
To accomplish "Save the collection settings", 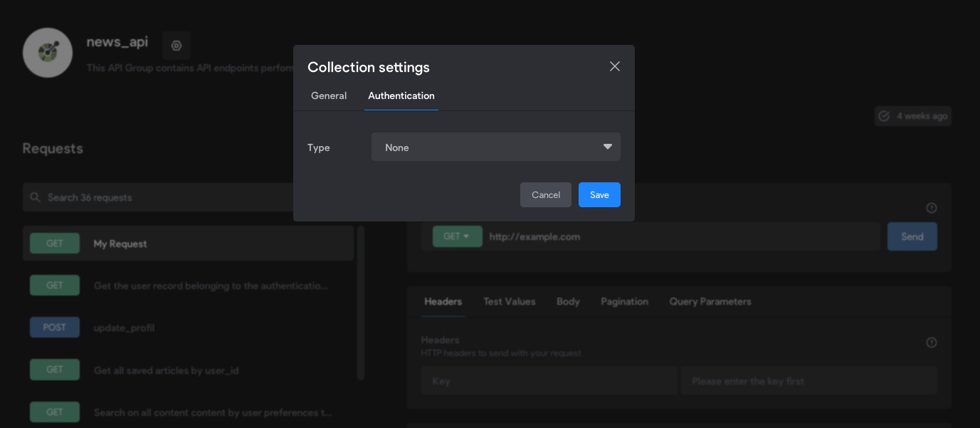I will point(599,195).
